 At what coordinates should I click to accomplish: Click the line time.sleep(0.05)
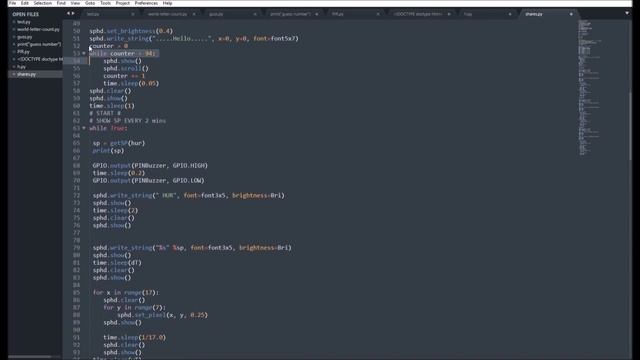point(131,83)
